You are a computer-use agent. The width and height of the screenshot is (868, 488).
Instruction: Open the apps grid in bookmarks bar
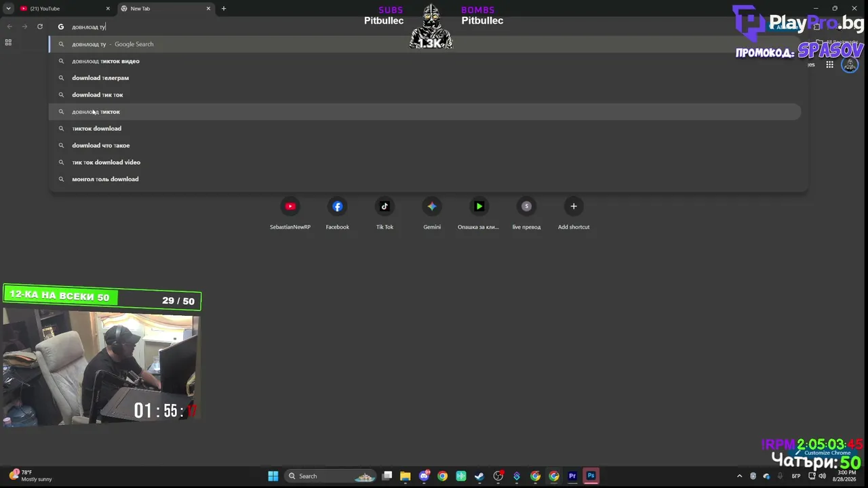point(8,42)
